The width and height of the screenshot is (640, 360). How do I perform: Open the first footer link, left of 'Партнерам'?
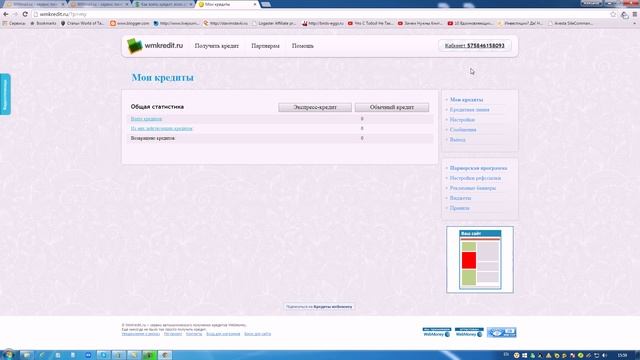[x=141, y=334]
